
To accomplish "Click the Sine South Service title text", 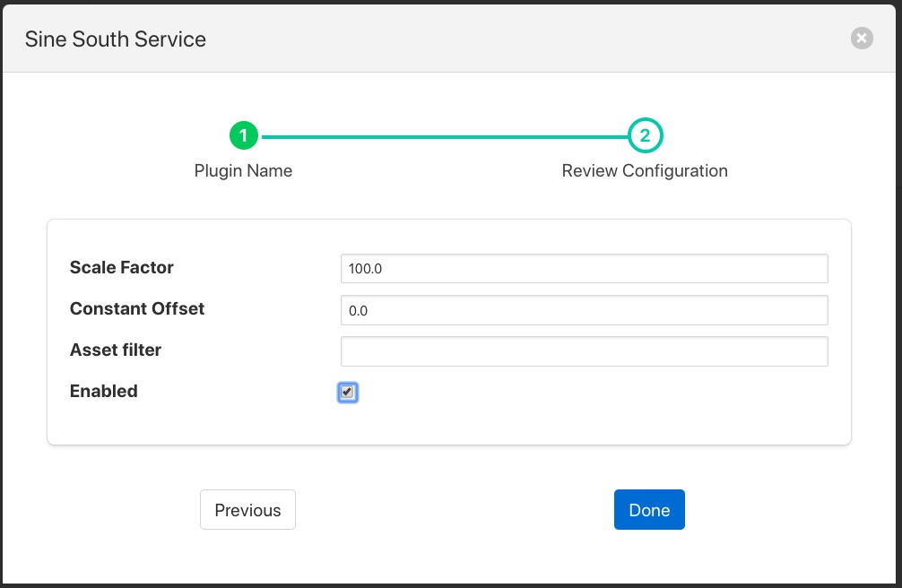I will (x=115, y=39).
